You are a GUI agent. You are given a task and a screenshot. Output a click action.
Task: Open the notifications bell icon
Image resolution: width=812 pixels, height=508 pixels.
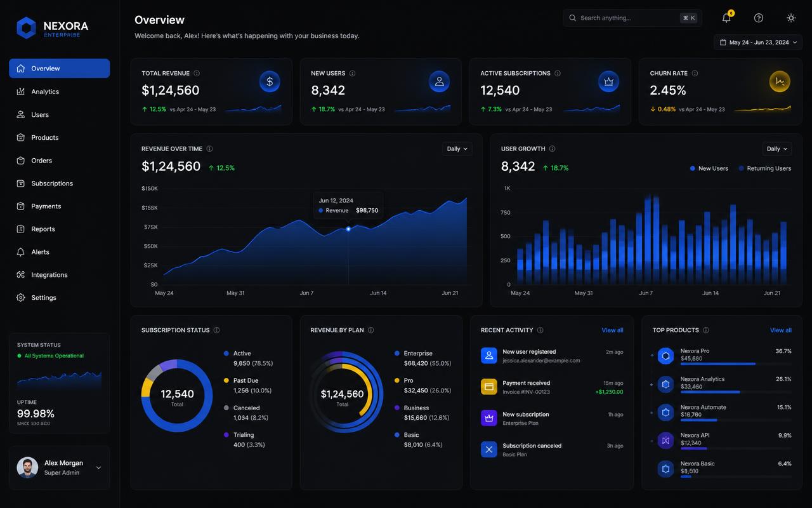[726, 18]
